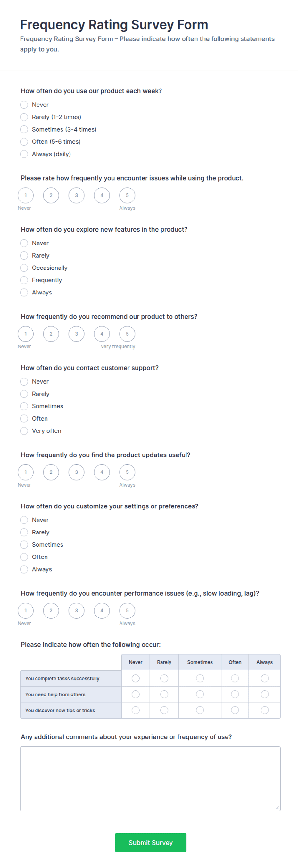Mark 'Rarely' for needing help from others

click(164, 694)
